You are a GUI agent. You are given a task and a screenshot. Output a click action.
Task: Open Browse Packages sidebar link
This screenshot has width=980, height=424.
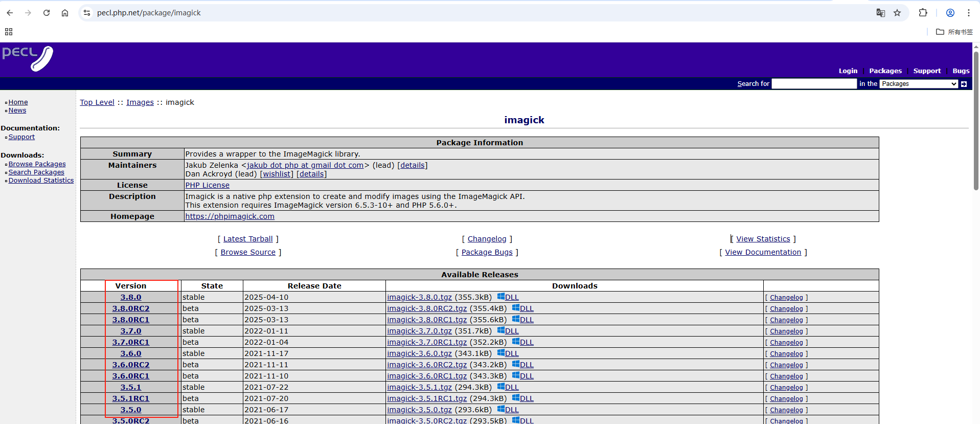pyautogui.click(x=37, y=164)
